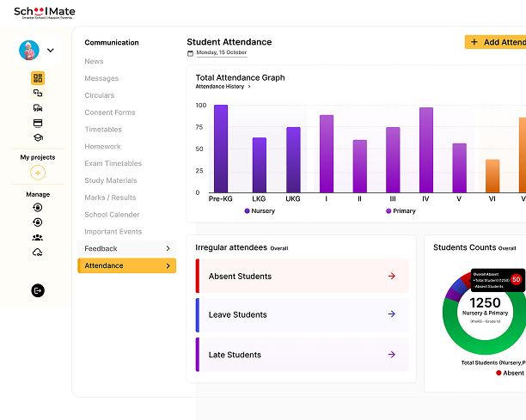Screen dimensions: 526x420
Task: Click the cloud settings icon under Manage
Action: point(38,252)
